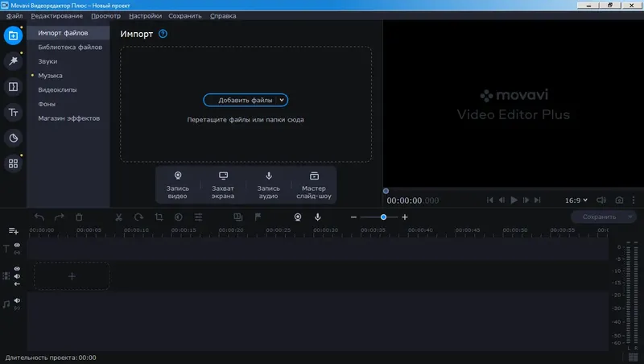The width and height of the screenshot is (644, 364).
Task: Select Библиотека файлов in side list
Action: 68,47
